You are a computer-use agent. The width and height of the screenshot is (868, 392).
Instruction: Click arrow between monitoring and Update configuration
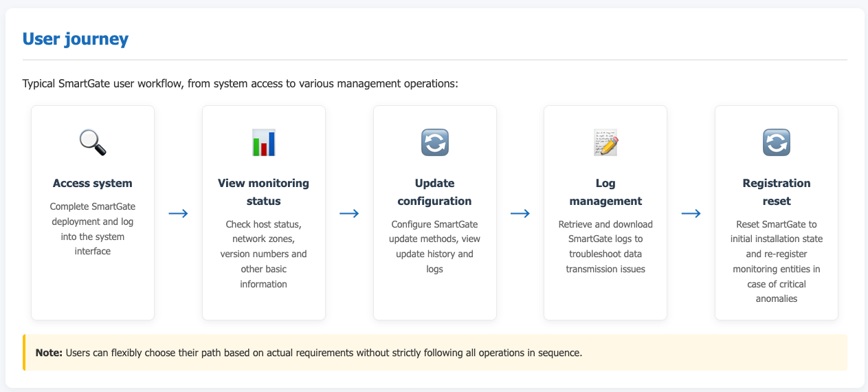coord(349,213)
